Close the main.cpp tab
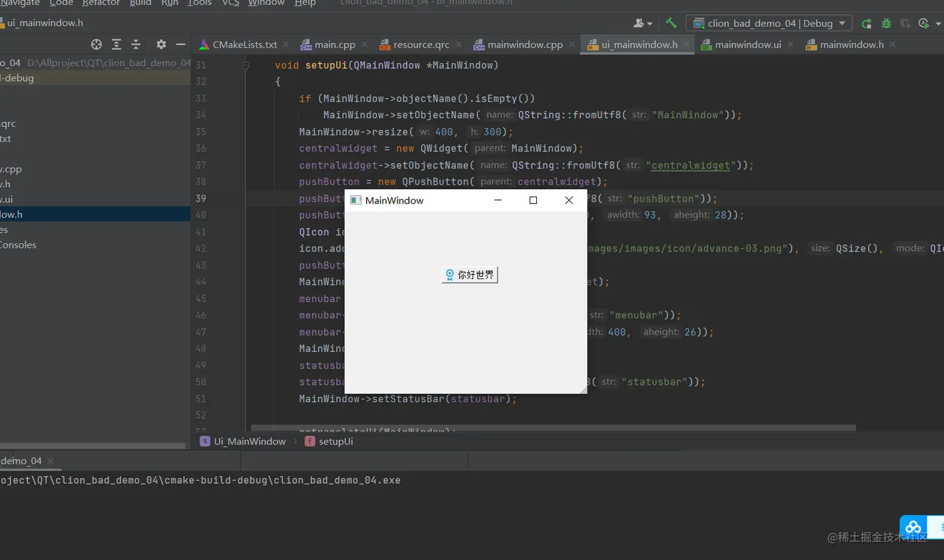 tap(365, 44)
